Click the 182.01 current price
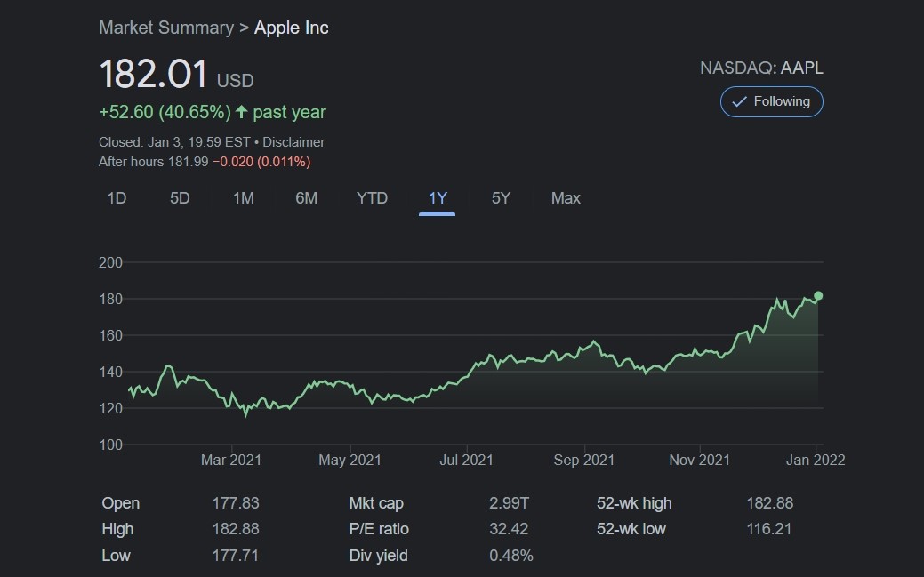 153,74
